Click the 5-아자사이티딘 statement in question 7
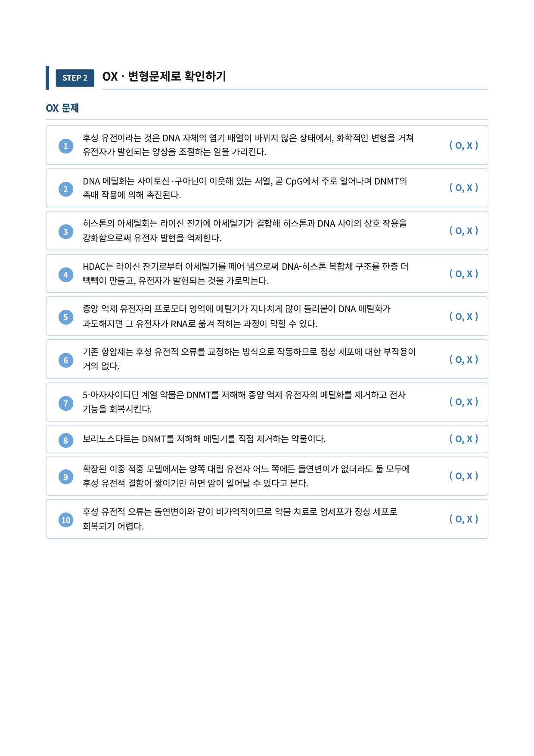The image size is (534, 756). click(x=244, y=402)
